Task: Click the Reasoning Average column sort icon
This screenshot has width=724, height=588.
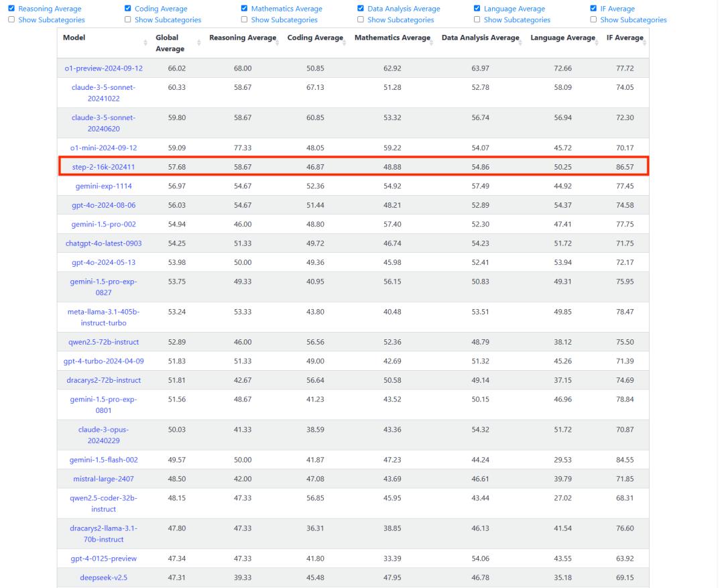Action: tap(277, 42)
